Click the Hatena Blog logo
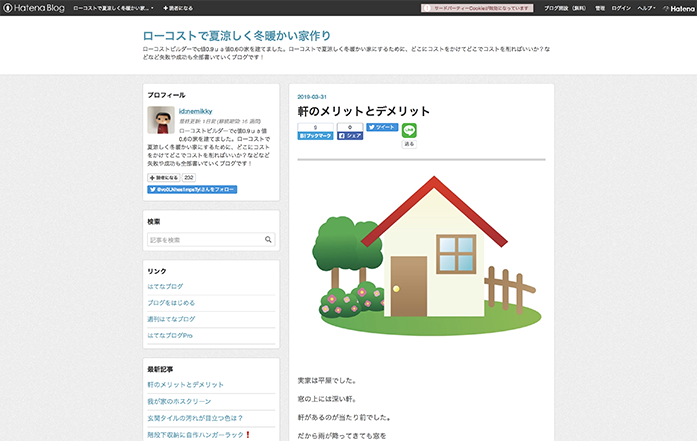The height and width of the screenshot is (441, 697). [x=34, y=8]
